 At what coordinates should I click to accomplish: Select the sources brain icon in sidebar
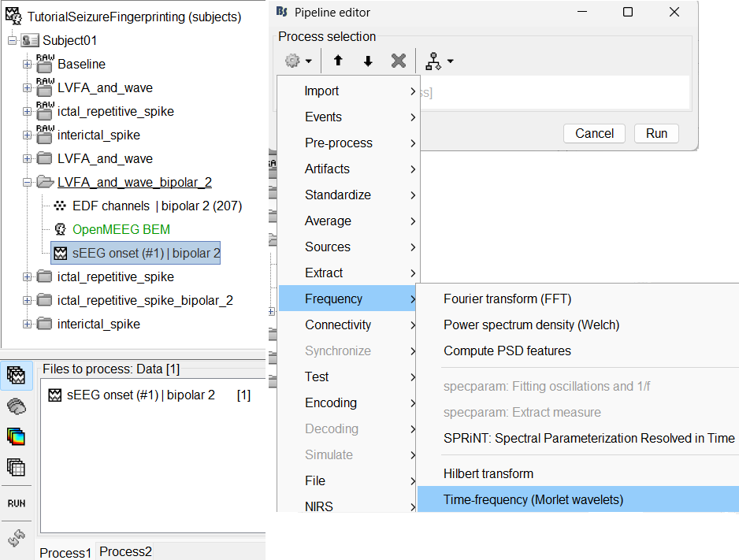(16, 406)
